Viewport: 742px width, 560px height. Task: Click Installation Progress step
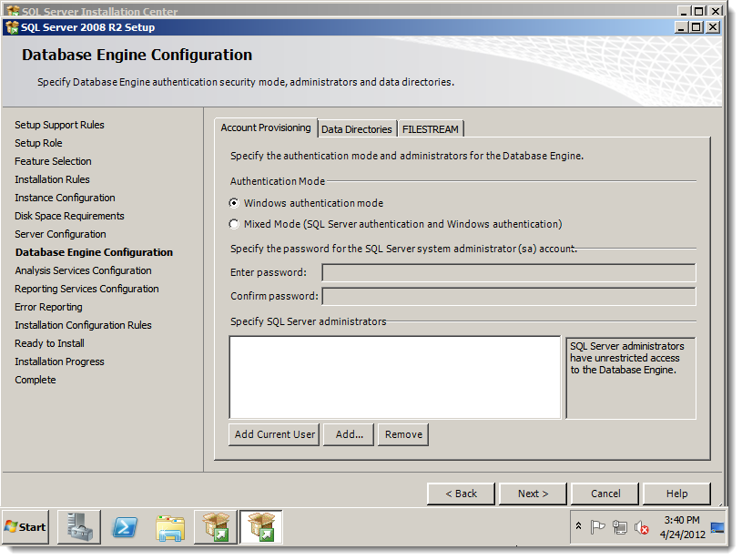click(59, 361)
